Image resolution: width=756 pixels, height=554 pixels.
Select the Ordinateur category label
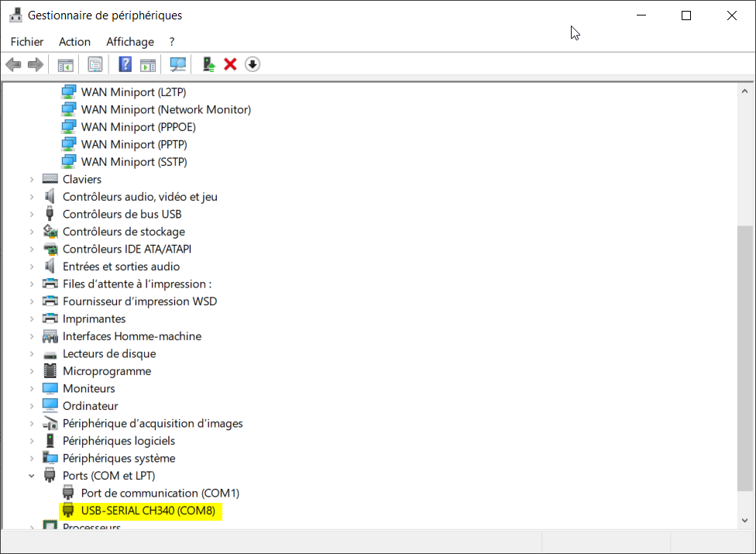pyautogui.click(x=90, y=406)
